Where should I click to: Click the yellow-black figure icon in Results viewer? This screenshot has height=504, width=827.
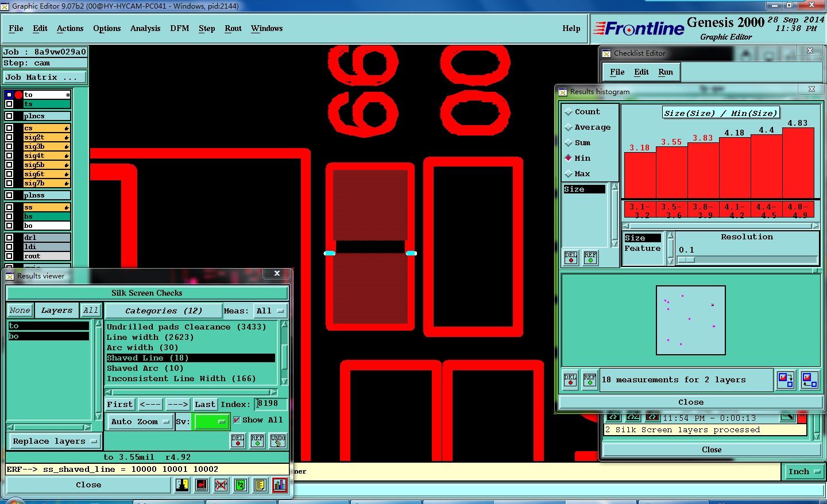tap(182, 485)
